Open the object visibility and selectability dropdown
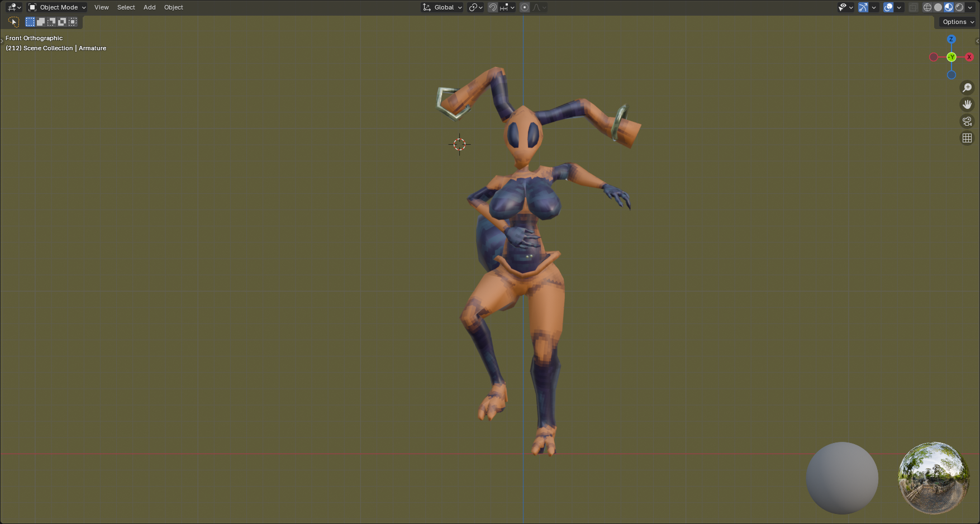Screen dimensions: 980x524 pos(845,7)
